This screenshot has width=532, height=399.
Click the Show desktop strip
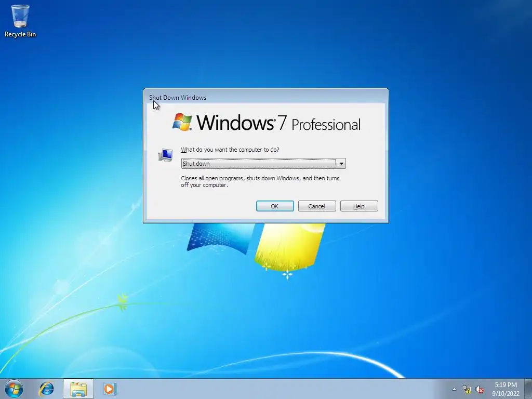coord(528,389)
